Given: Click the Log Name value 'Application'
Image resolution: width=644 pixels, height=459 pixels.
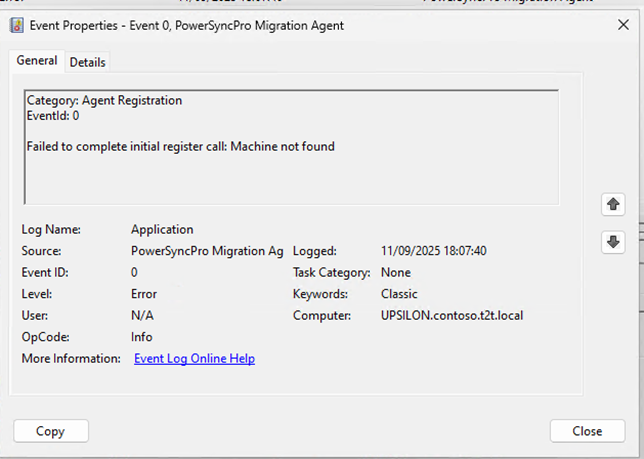Looking at the screenshot, I should click(162, 230).
